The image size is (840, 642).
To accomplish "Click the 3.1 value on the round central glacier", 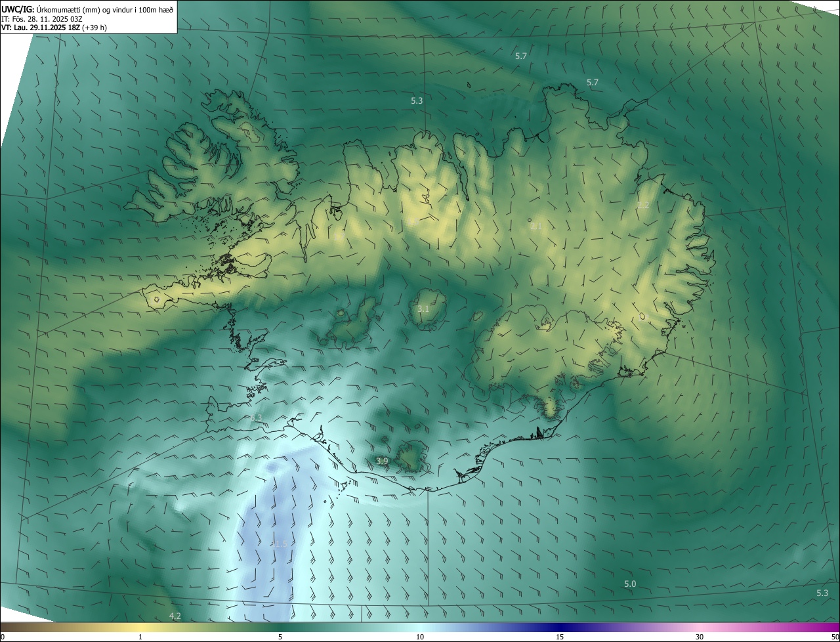I will tap(423, 309).
